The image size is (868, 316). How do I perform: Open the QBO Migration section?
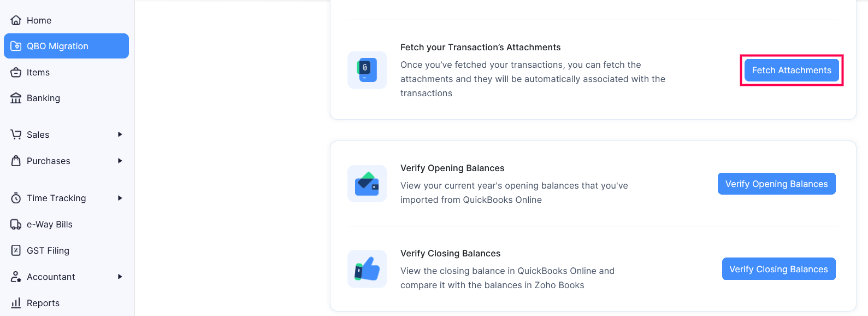point(57,46)
